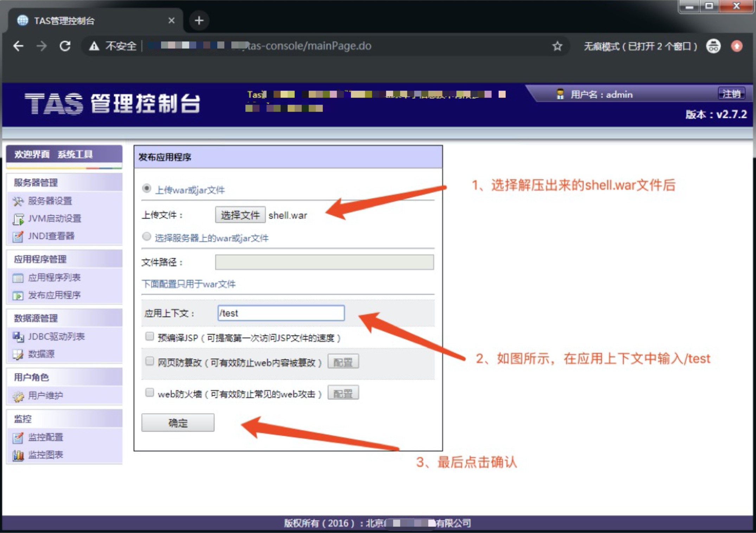Open JDBC驱动列表 via its icon
The height and width of the screenshot is (533, 756).
(x=18, y=337)
